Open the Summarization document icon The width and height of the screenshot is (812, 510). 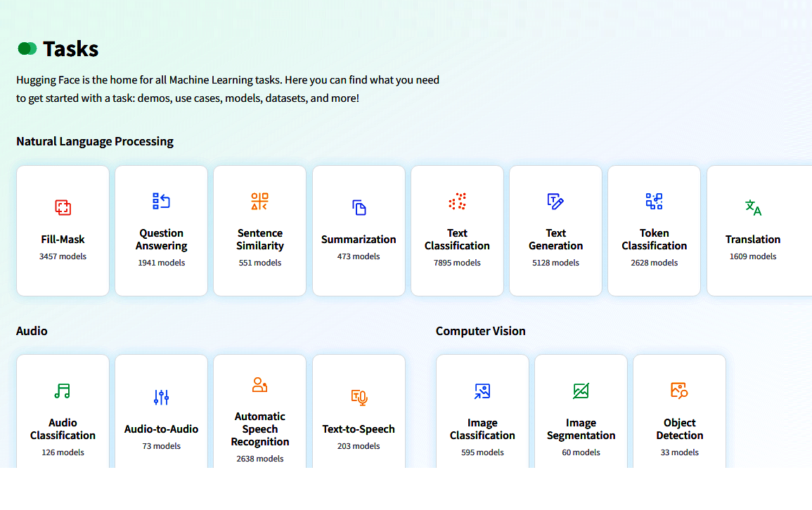click(x=359, y=207)
